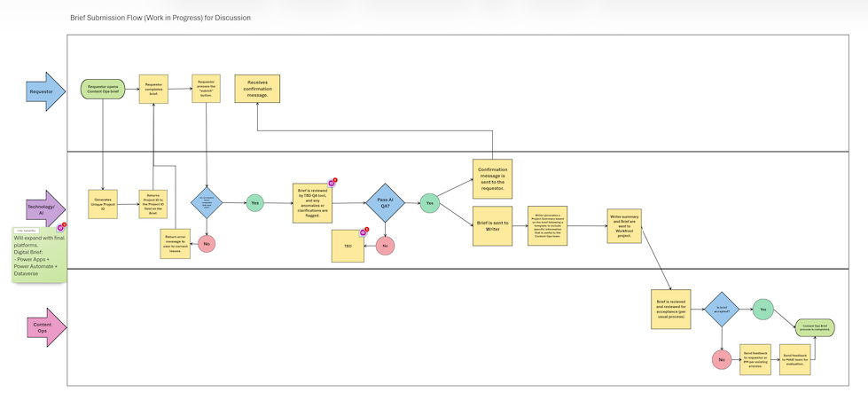Select No circle below 'Pass AI QA?' diamond
868x416 pixels.
point(386,246)
